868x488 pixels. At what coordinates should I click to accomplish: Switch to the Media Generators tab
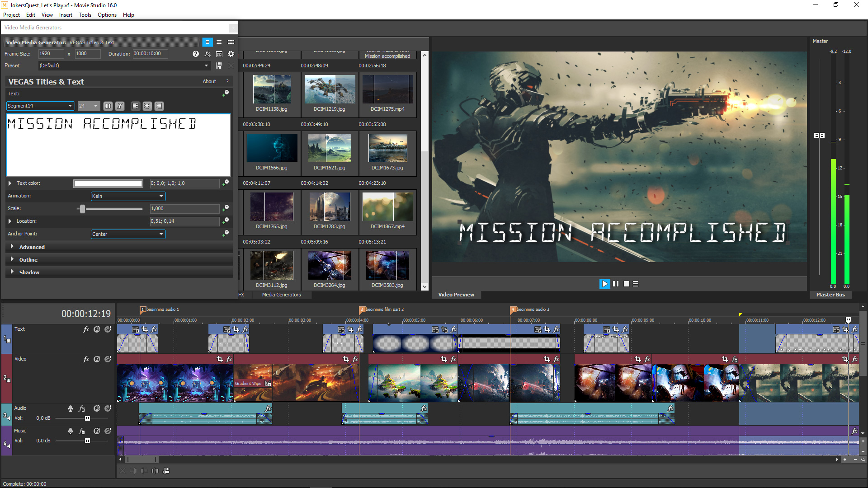point(281,295)
